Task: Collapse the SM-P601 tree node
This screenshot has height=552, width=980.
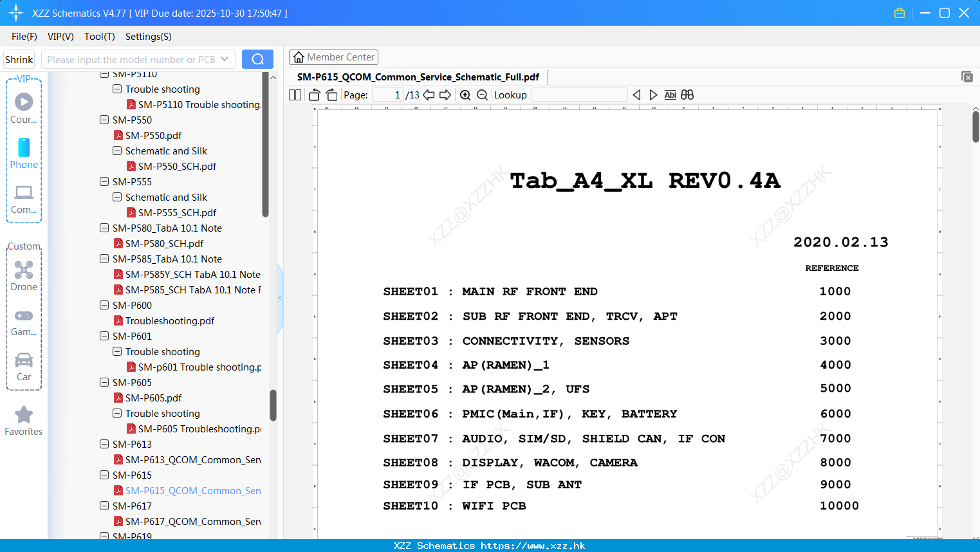Action: point(104,336)
